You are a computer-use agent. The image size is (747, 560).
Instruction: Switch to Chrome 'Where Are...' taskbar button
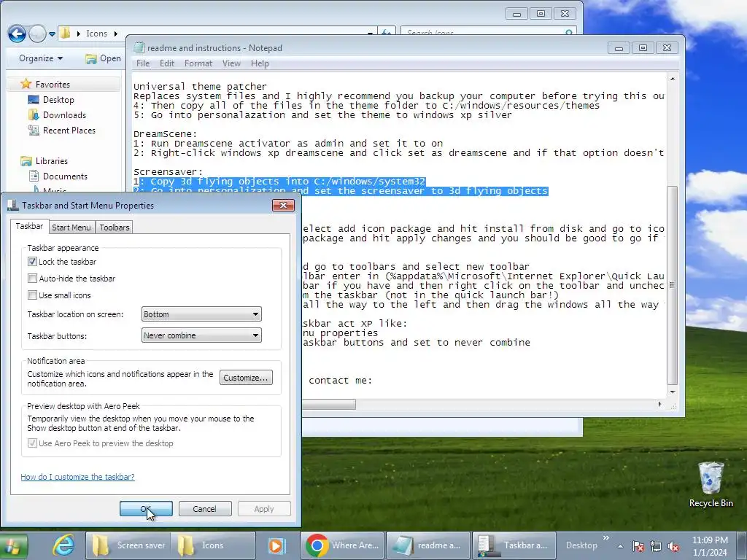point(342,545)
